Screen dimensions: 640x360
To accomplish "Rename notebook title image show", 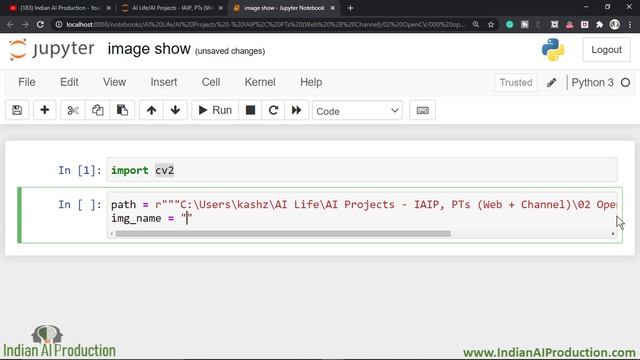I will (x=149, y=49).
